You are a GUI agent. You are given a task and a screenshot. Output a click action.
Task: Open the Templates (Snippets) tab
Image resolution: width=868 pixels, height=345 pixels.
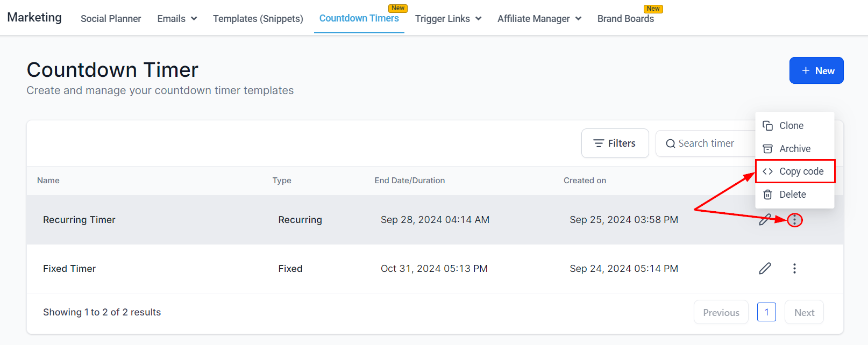point(258,19)
